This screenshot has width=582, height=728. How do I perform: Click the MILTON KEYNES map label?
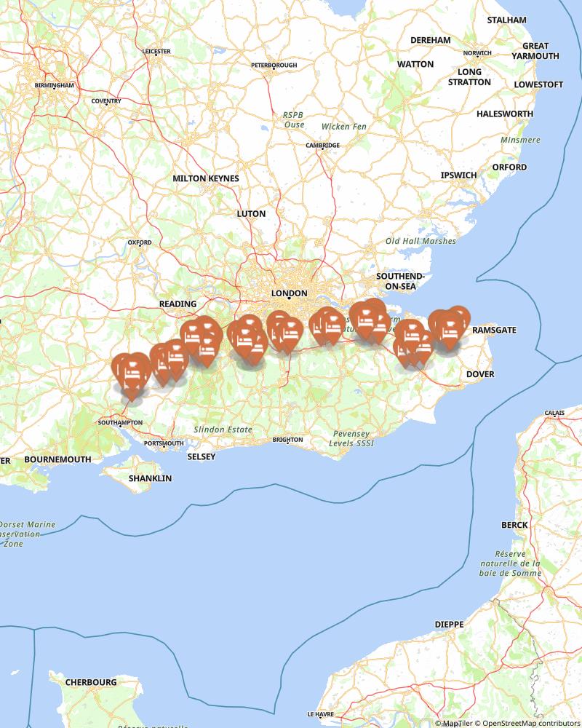point(206,178)
